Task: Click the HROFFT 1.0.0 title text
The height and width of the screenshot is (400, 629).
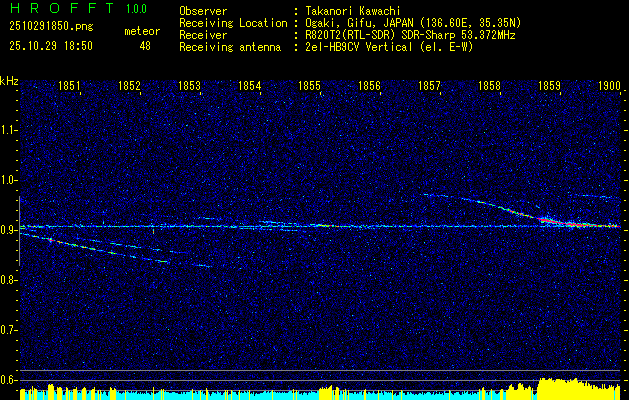Action: coord(79,8)
